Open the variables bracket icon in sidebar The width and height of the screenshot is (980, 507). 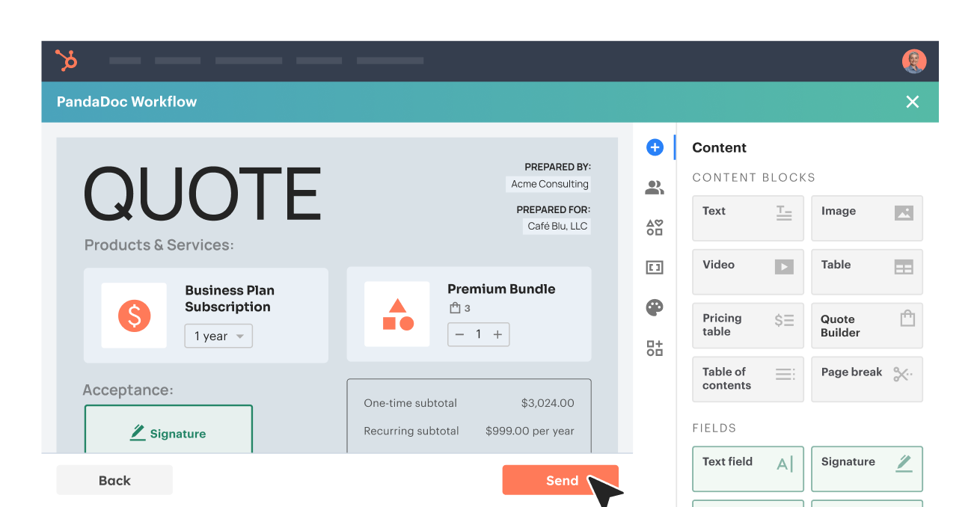(655, 267)
